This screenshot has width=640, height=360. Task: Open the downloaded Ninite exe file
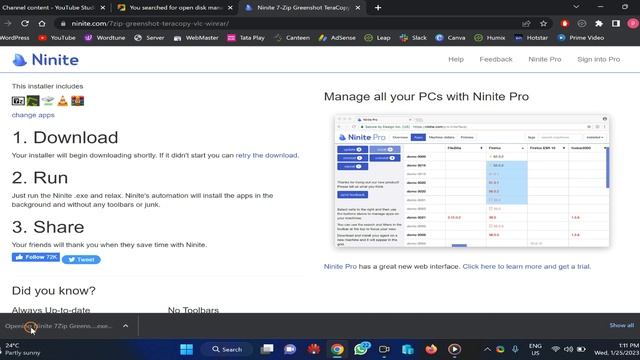coord(58,326)
